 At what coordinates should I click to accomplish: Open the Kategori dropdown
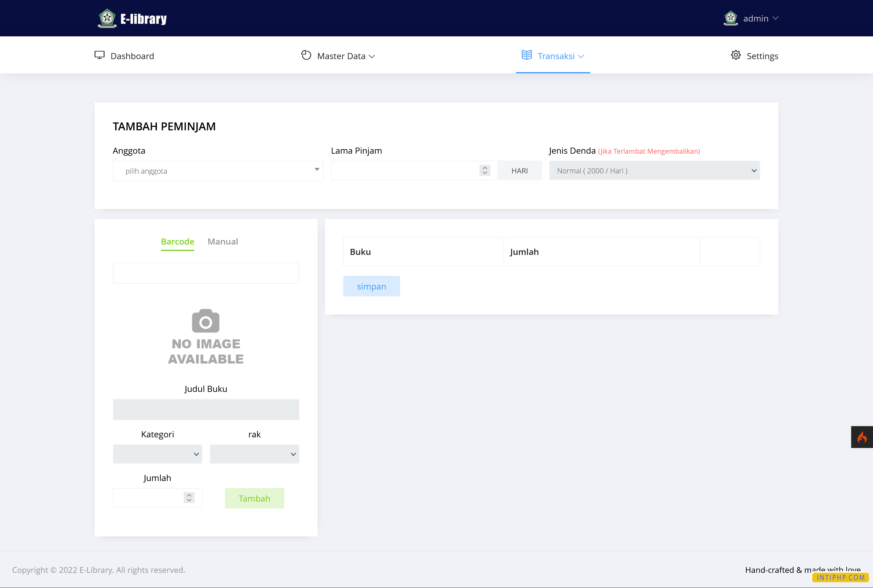coord(158,454)
